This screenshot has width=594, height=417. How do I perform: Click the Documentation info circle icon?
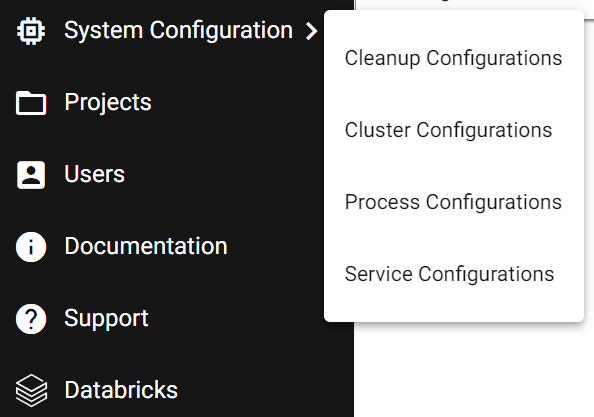tap(31, 247)
